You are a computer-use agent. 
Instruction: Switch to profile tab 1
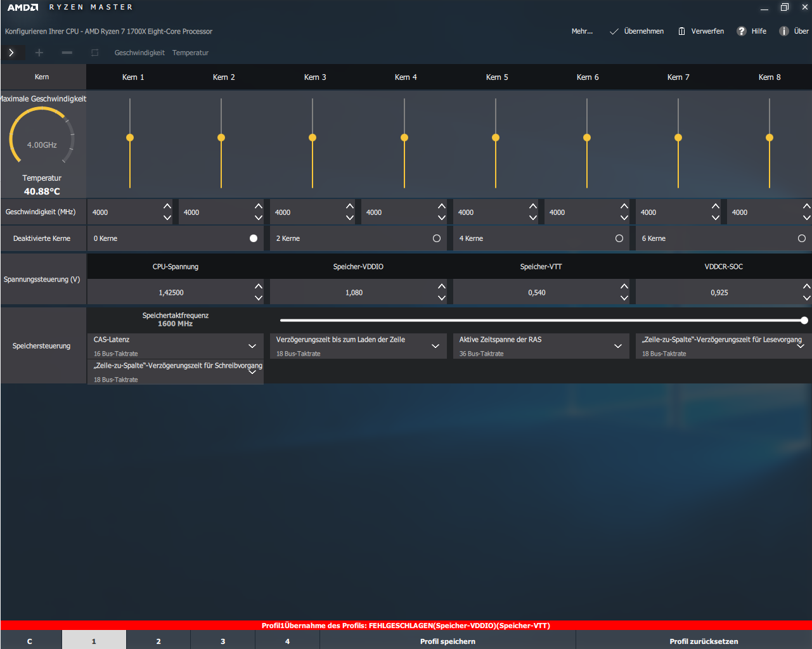coord(94,641)
